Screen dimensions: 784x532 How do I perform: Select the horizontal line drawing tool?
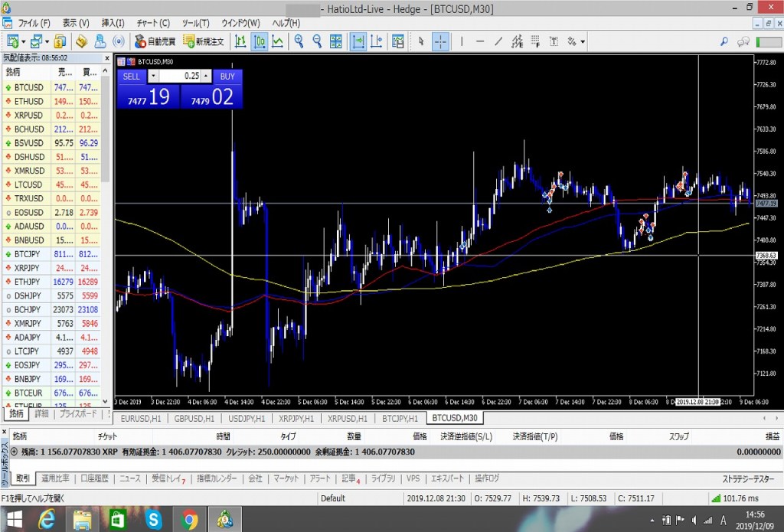480,41
